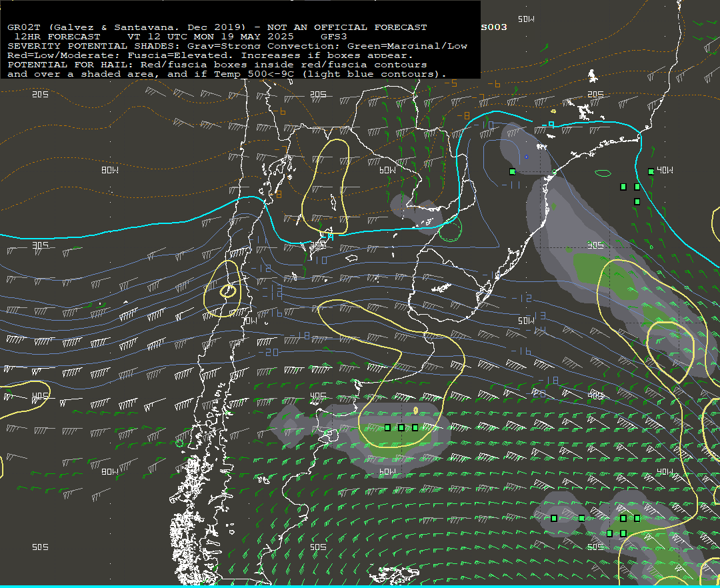This screenshot has width=720, height=588.
Task: Click the S003 label beside the header
Action: pos(494,27)
